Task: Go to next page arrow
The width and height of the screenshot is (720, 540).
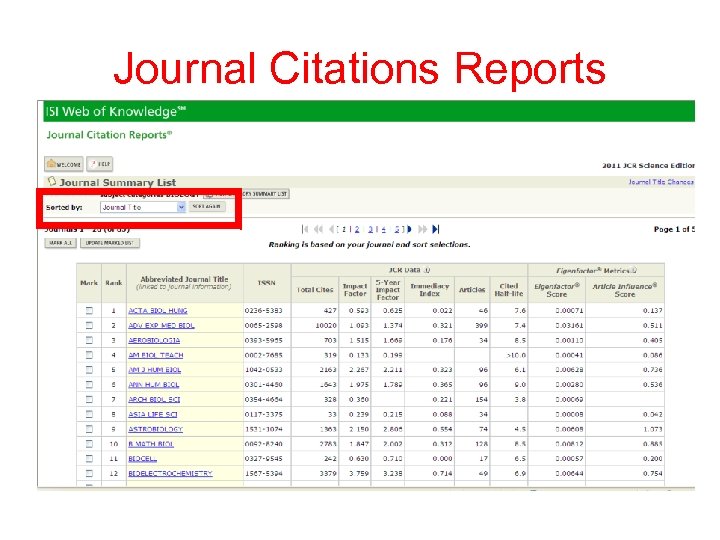Action: click(409, 229)
